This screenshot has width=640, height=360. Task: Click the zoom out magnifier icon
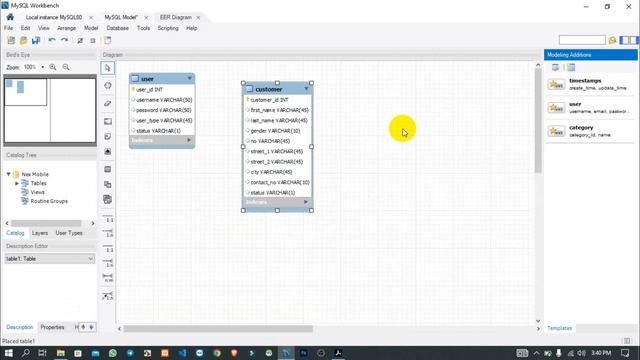(x=66, y=67)
